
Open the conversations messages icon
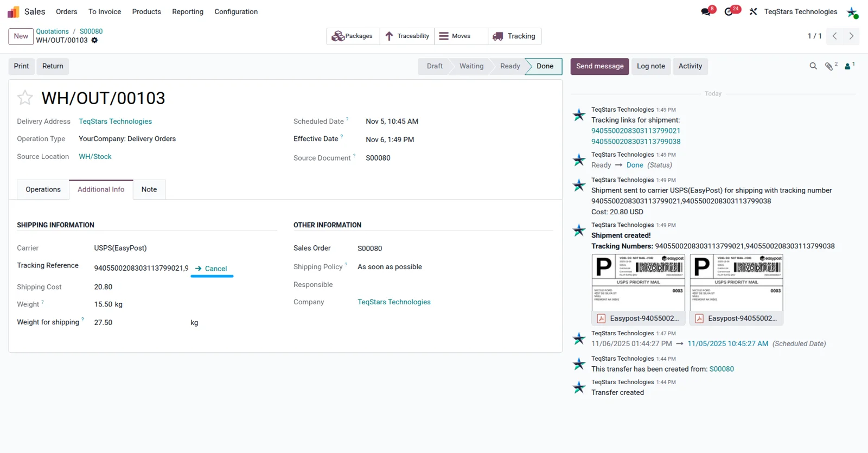click(x=706, y=11)
